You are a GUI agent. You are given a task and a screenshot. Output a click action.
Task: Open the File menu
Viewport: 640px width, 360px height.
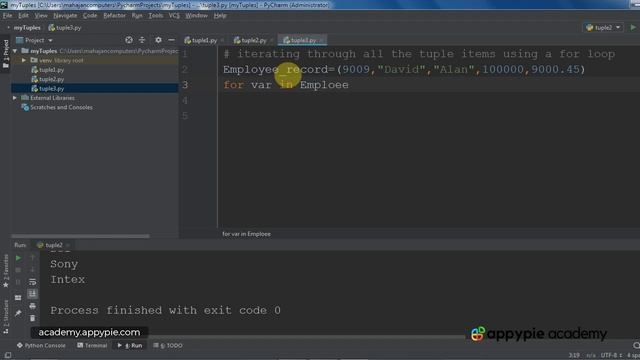click(x=7, y=16)
